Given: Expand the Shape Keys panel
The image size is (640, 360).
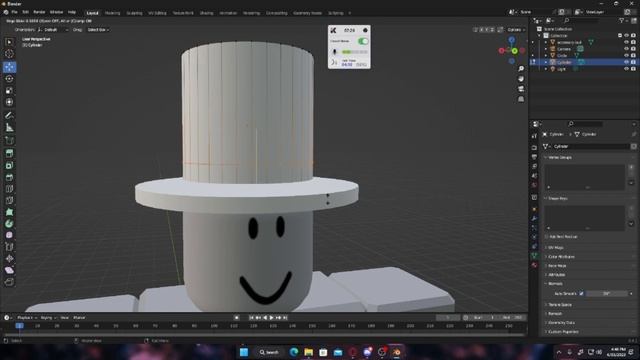Looking at the screenshot, I should 558,199.
